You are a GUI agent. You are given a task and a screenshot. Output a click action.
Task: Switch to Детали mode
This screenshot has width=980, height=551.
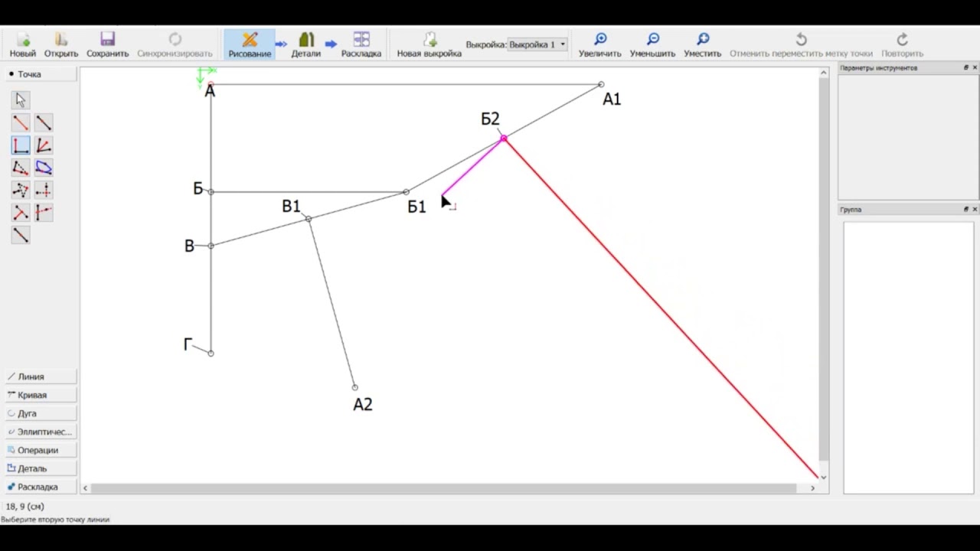click(x=305, y=45)
